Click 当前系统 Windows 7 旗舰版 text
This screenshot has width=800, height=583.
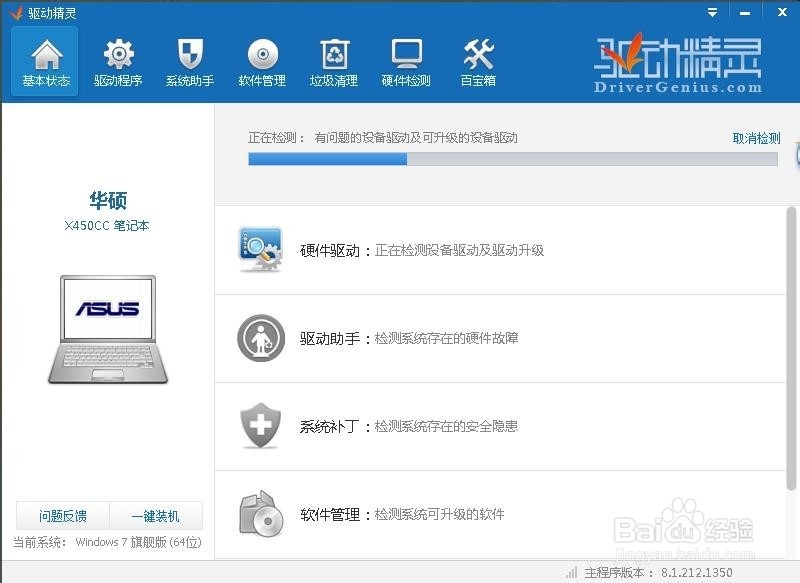coord(107,542)
